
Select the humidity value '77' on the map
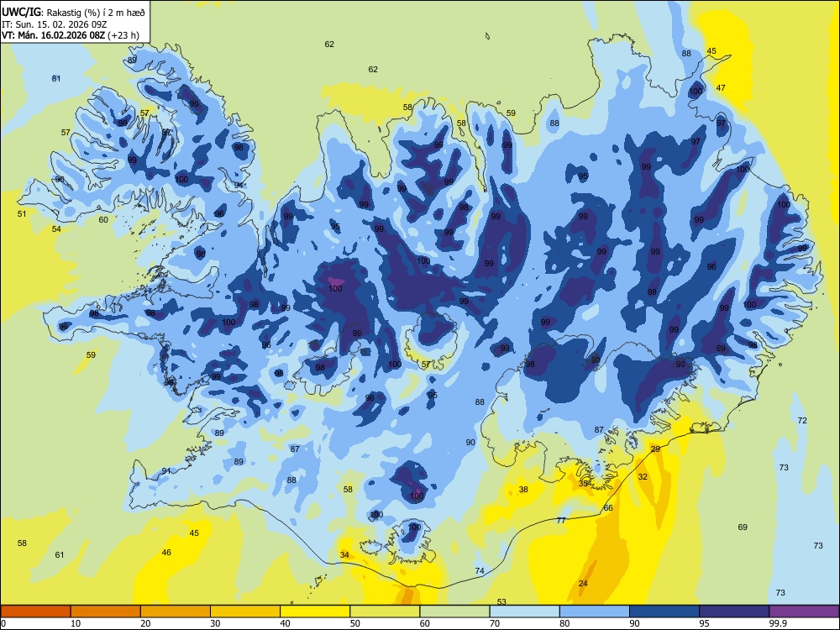561,521
